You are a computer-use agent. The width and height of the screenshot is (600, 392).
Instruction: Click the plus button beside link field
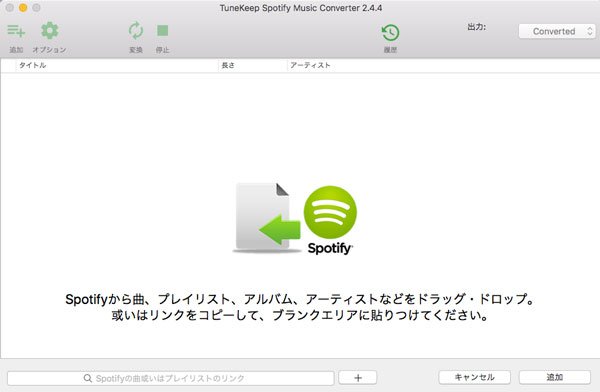358,378
